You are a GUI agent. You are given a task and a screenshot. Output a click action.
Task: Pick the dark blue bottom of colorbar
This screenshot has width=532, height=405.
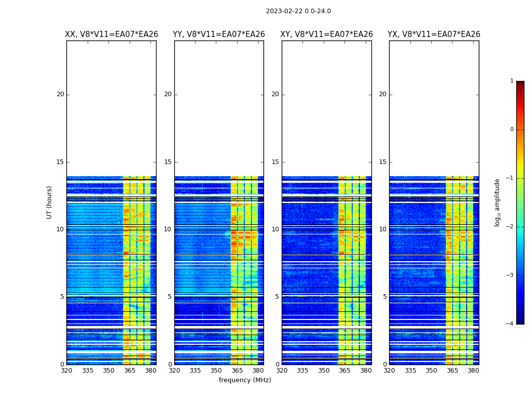pos(520,321)
